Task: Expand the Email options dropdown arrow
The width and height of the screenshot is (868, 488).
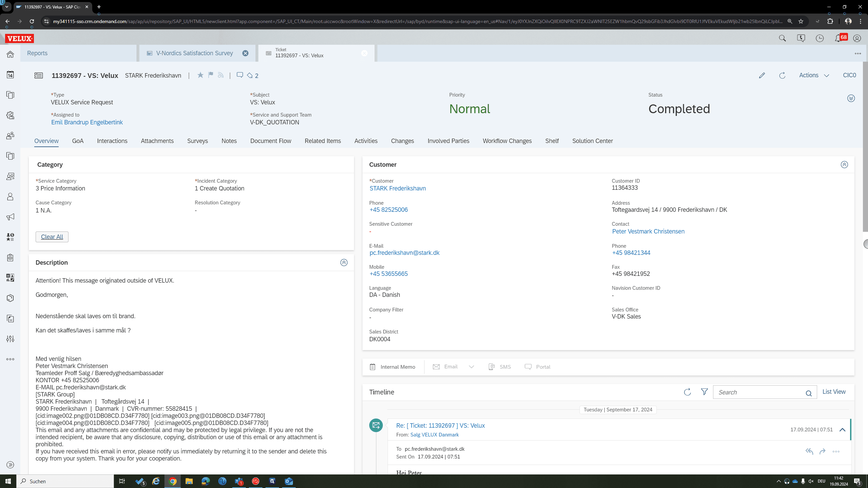Action: pos(471,367)
